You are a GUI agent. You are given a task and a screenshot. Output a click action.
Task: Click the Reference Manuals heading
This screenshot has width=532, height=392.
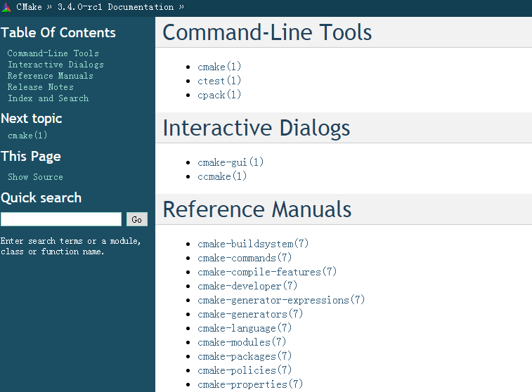click(x=257, y=209)
